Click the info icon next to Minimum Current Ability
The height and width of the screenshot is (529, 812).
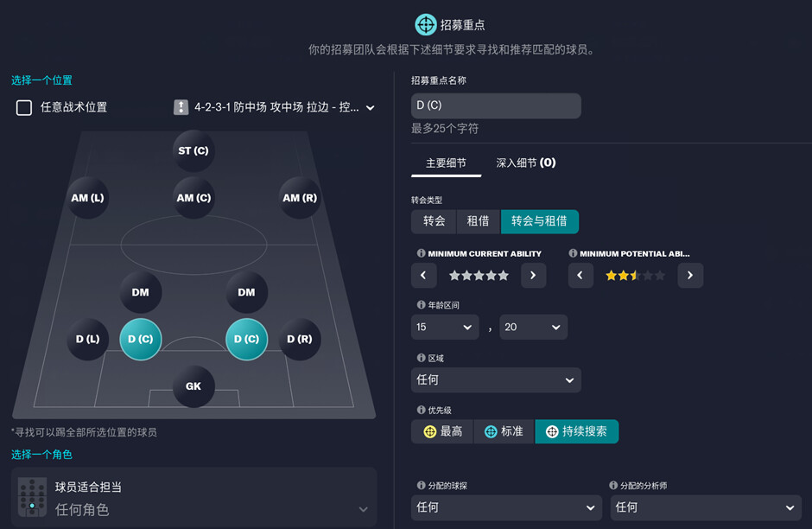point(421,253)
